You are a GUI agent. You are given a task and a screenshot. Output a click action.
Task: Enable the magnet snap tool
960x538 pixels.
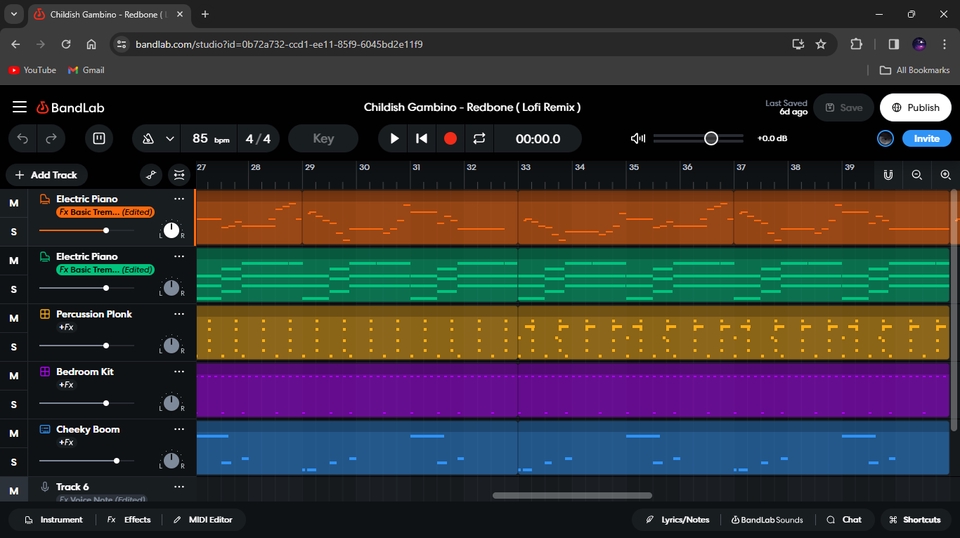887,175
